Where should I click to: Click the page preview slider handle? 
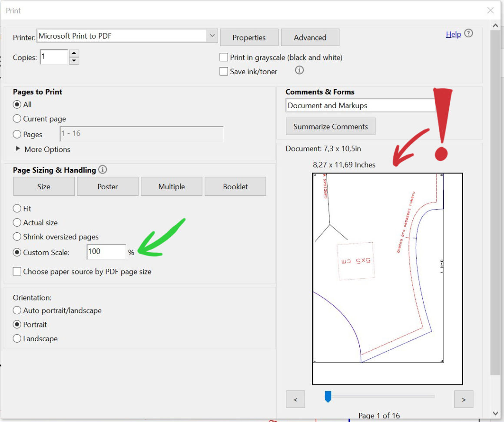click(328, 396)
